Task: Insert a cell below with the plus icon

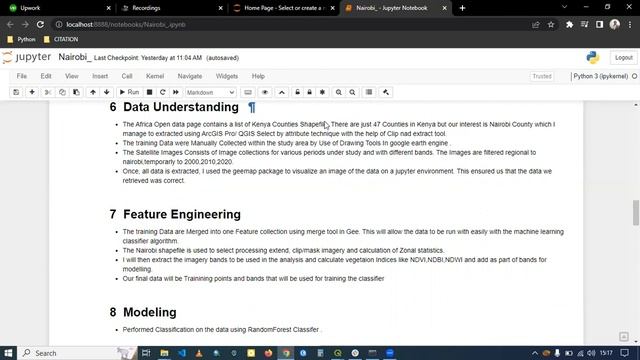Action: (x=32, y=92)
